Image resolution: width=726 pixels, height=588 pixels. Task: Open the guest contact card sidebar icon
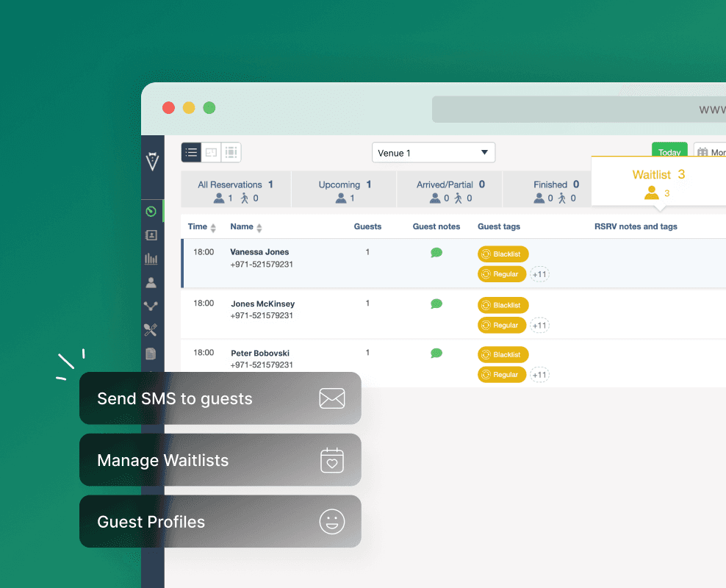(x=151, y=235)
